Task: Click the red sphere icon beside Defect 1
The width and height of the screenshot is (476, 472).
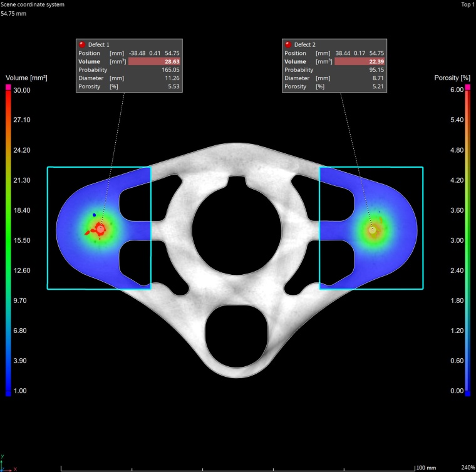Action: [82, 44]
